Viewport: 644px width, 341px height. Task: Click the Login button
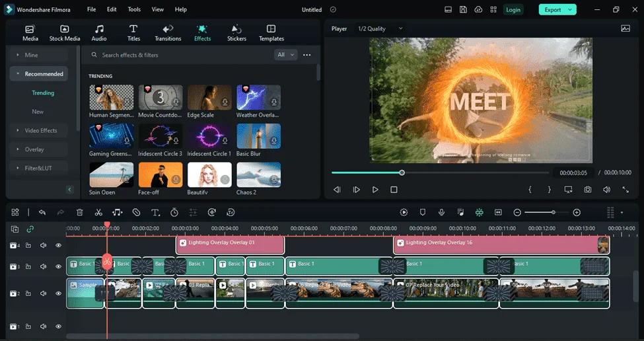(x=513, y=9)
